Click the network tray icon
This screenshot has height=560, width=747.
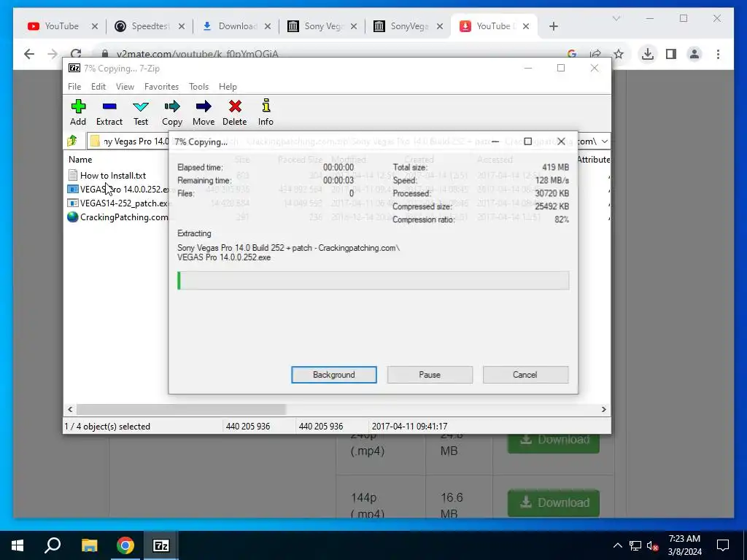[635, 545]
